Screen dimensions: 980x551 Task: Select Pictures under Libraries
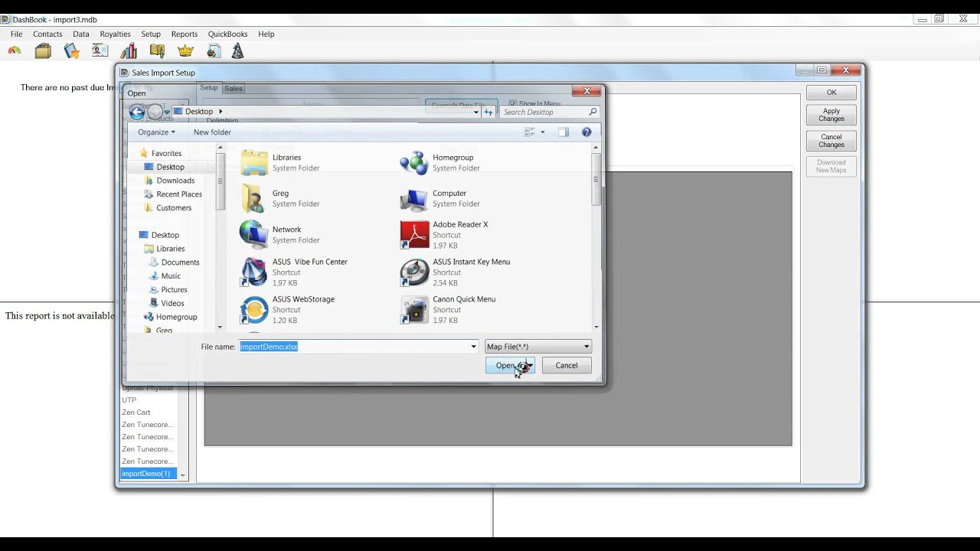(x=174, y=290)
